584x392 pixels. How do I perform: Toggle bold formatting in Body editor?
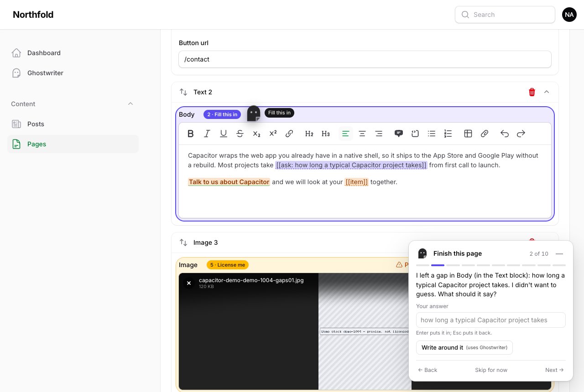(x=191, y=134)
